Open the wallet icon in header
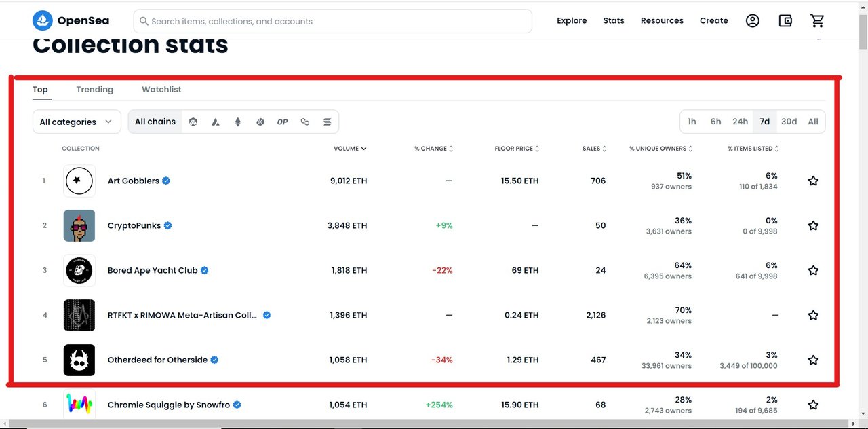The width and height of the screenshot is (868, 429). (x=785, y=21)
